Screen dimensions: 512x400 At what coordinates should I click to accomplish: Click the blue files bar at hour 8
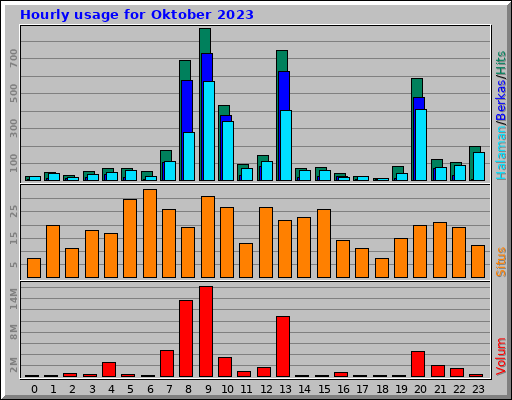(x=187, y=106)
